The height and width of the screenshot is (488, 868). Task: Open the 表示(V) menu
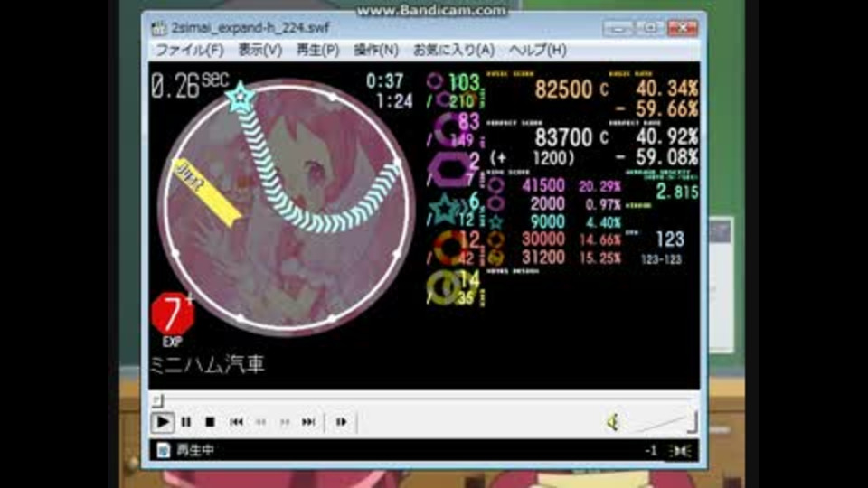point(260,51)
